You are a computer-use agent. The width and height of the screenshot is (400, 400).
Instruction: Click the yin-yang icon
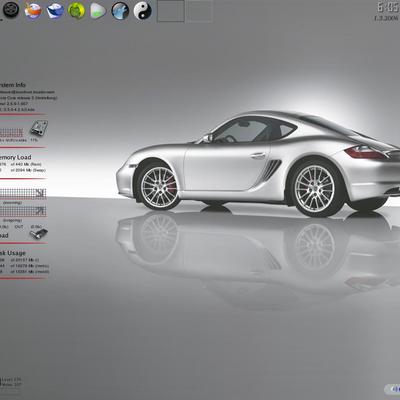[143, 11]
